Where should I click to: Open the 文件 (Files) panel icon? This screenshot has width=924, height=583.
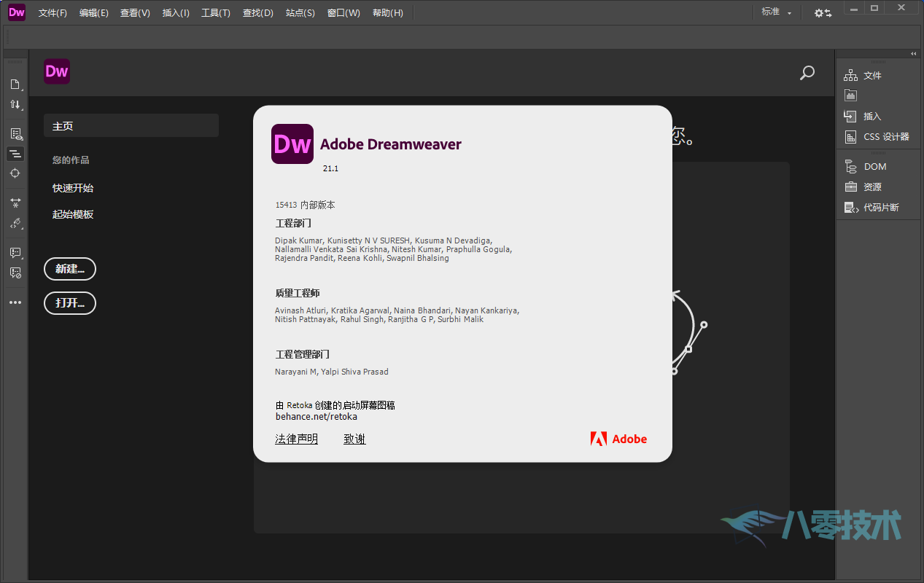coord(850,76)
